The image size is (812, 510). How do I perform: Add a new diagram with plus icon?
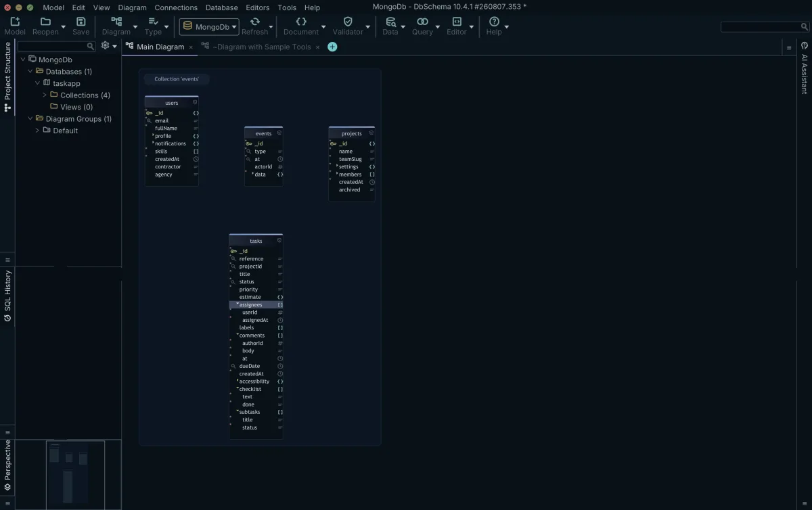(x=332, y=47)
